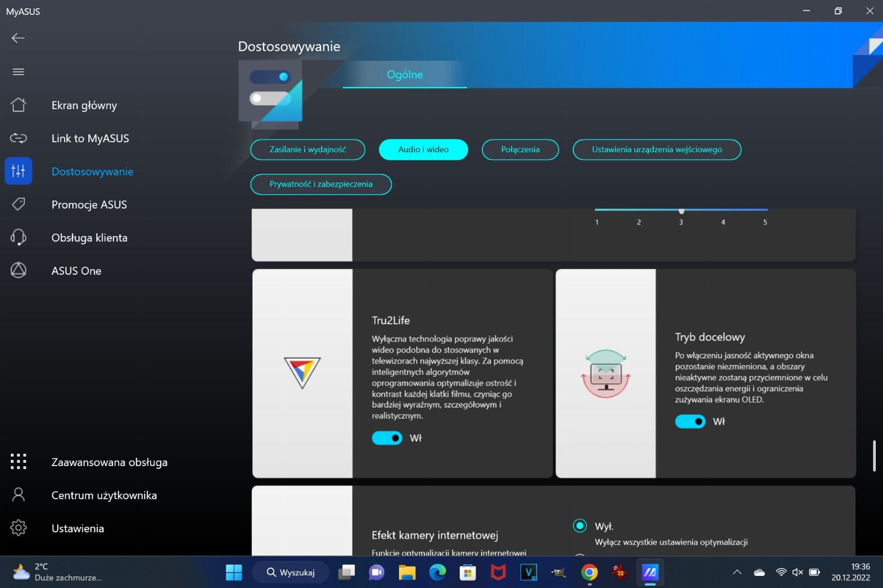Click the battery tray icon

coord(815,573)
